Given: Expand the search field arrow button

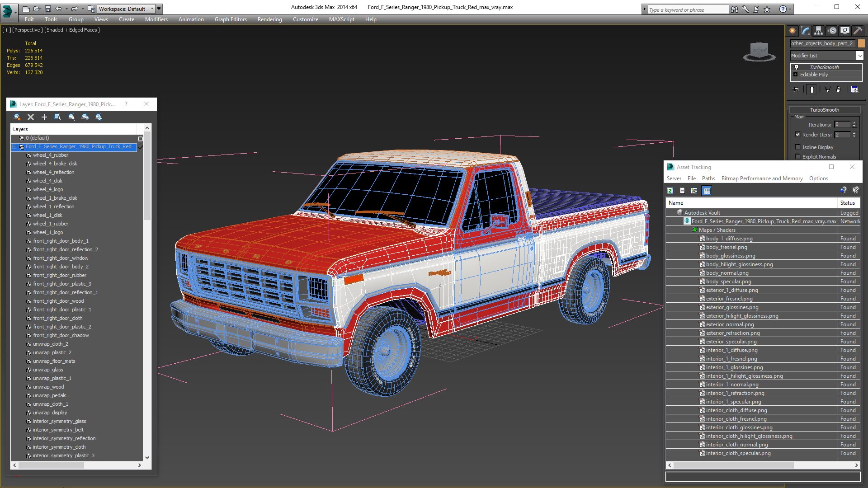Looking at the screenshot, I should tap(644, 9).
